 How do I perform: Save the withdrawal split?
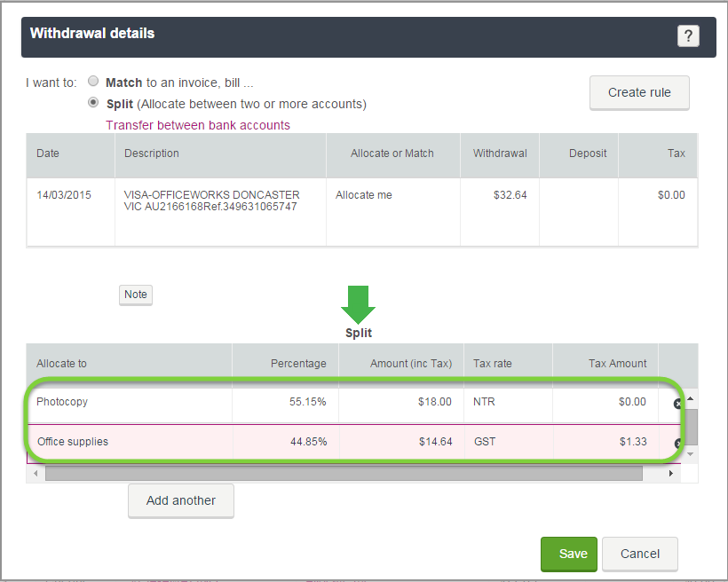click(569, 554)
